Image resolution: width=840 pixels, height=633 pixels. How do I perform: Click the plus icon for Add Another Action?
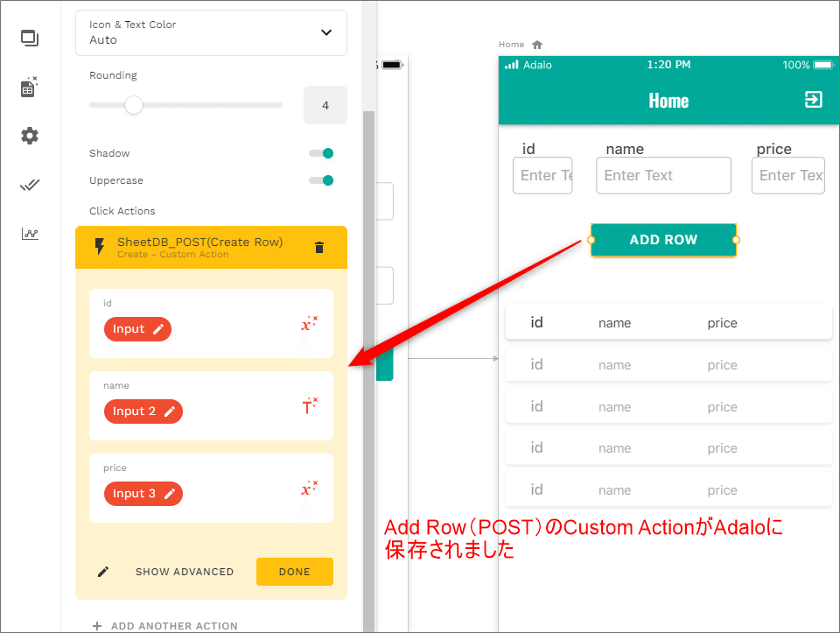(97, 626)
